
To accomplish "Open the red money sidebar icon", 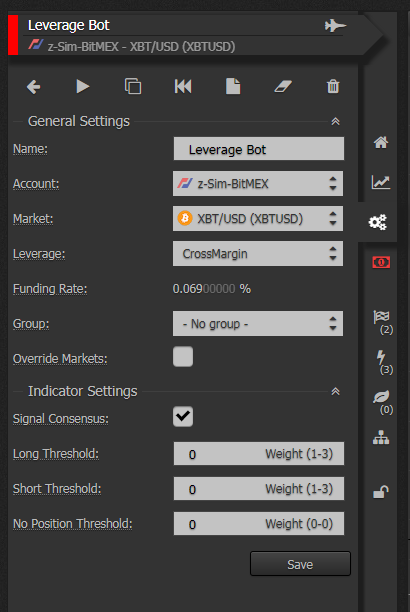I will pyautogui.click(x=381, y=262).
